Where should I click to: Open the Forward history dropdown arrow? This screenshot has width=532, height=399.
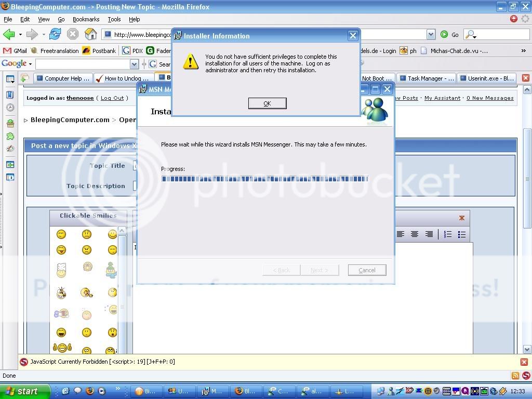[44, 35]
